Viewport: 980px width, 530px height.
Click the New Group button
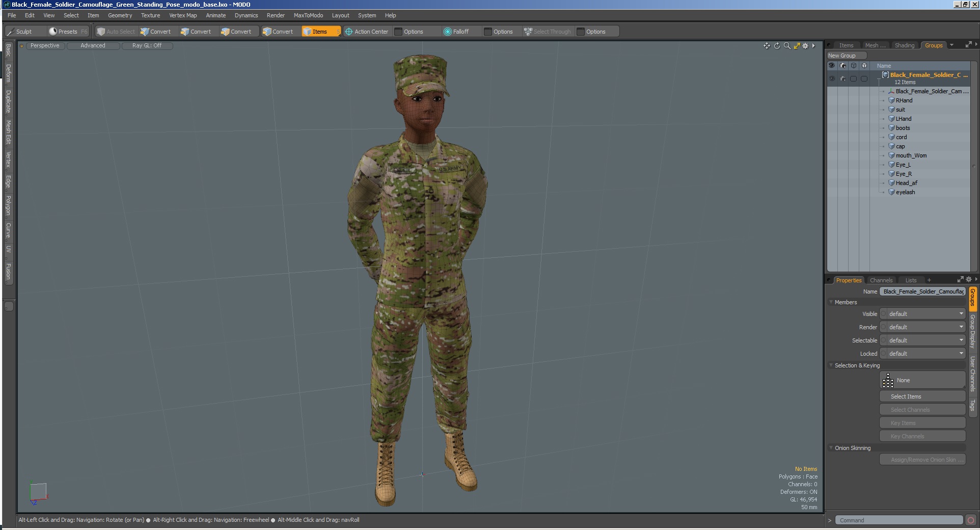coord(847,56)
